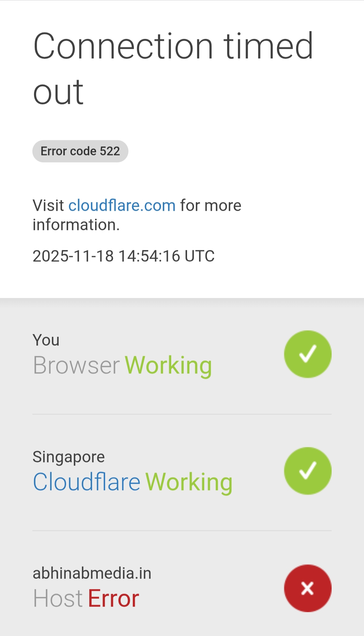The width and height of the screenshot is (364, 636).
Task: Click the red X icon beside Host Error
Action: pos(308,588)
